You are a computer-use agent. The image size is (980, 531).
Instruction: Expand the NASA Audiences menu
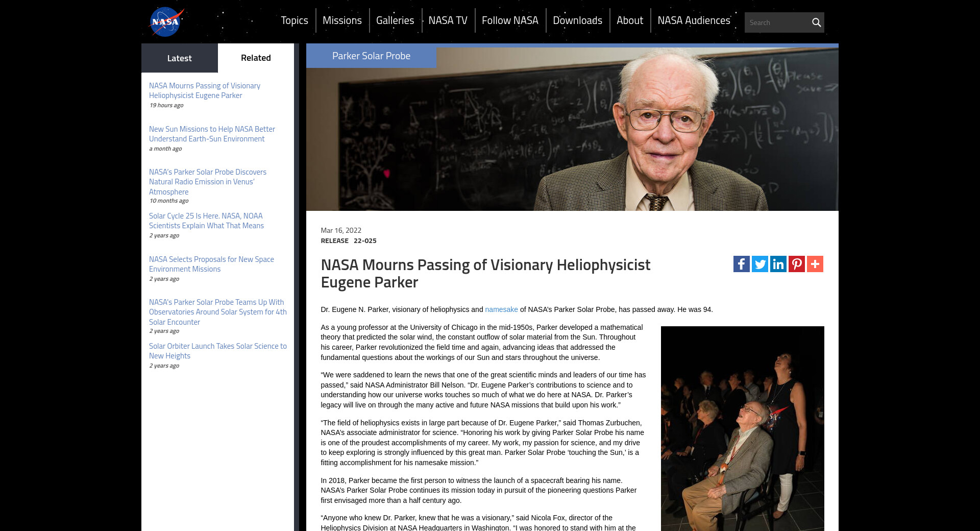pyautogui.click(x=693, y=20)
